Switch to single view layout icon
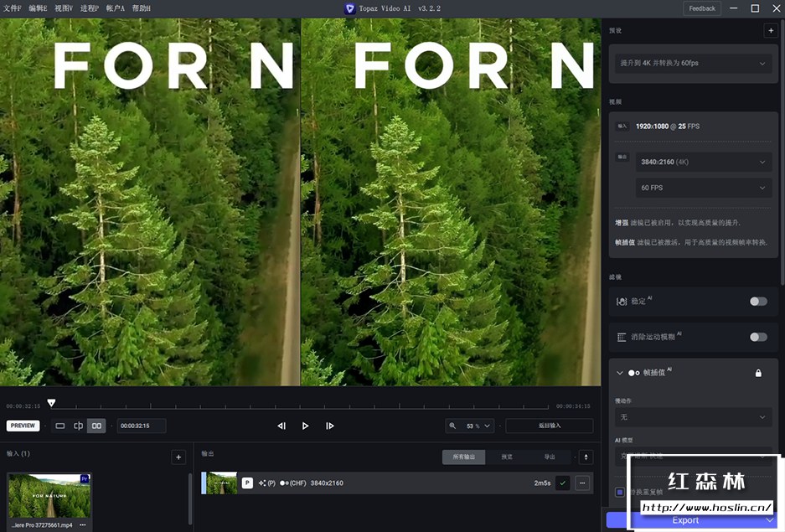Screen dimensions: 785x532 pos(60,426)
